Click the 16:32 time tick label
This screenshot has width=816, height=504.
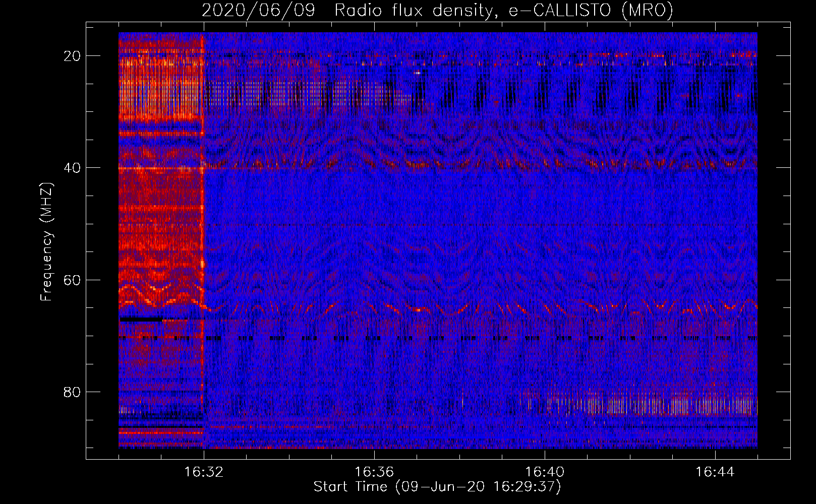coord(204,472)
